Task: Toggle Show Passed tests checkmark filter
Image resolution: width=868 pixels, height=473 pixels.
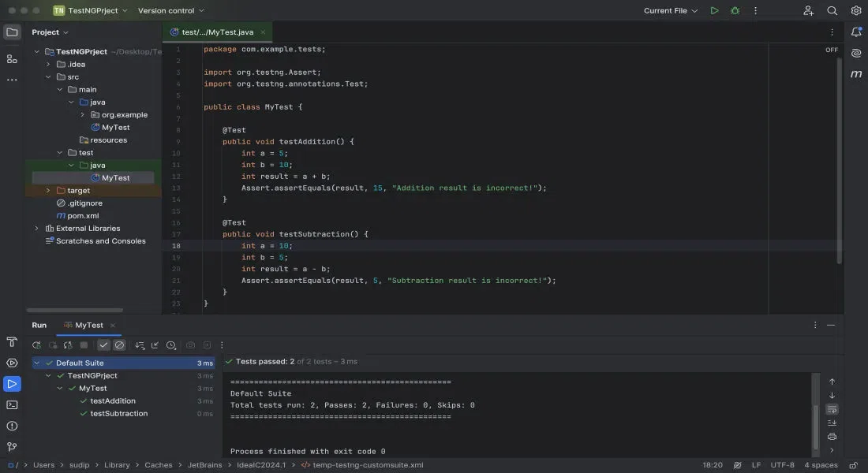Action: point(103,345)
